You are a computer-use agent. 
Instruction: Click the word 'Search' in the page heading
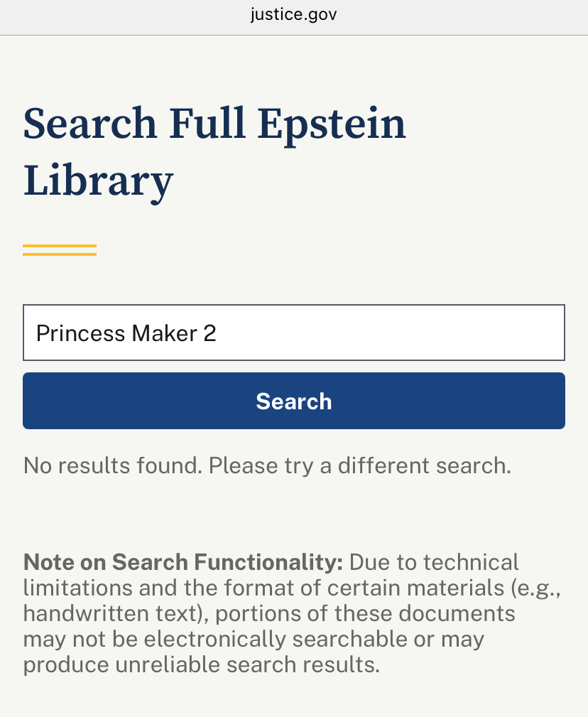click(89, 124)
